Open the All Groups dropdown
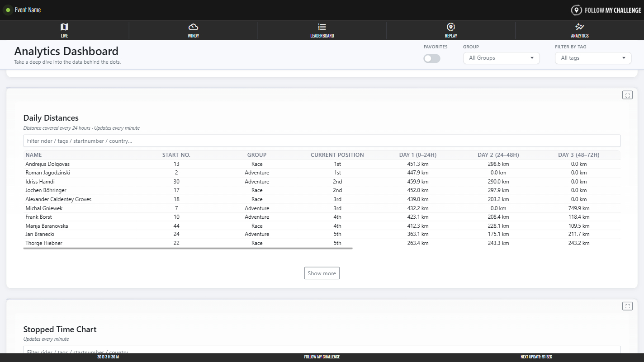 pyautogui.click(x=501, y=58)
